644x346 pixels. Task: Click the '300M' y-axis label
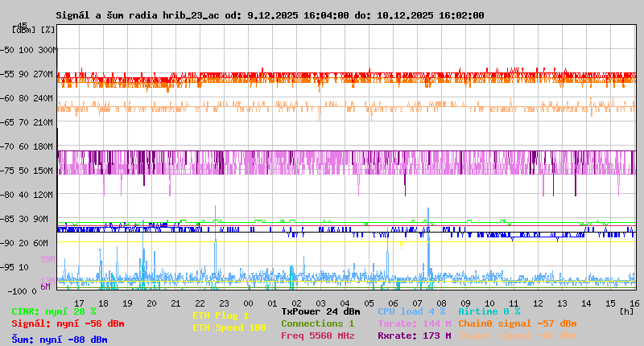47,50
